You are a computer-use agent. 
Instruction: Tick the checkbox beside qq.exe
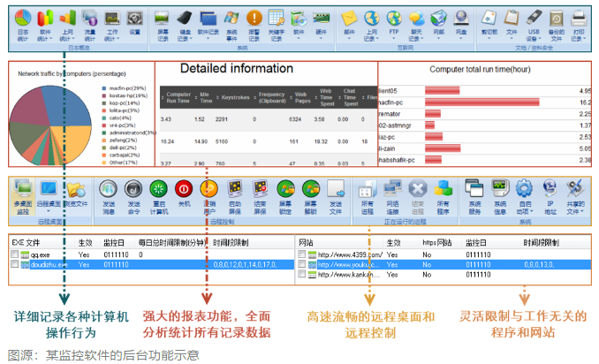(x=13, y=253)
